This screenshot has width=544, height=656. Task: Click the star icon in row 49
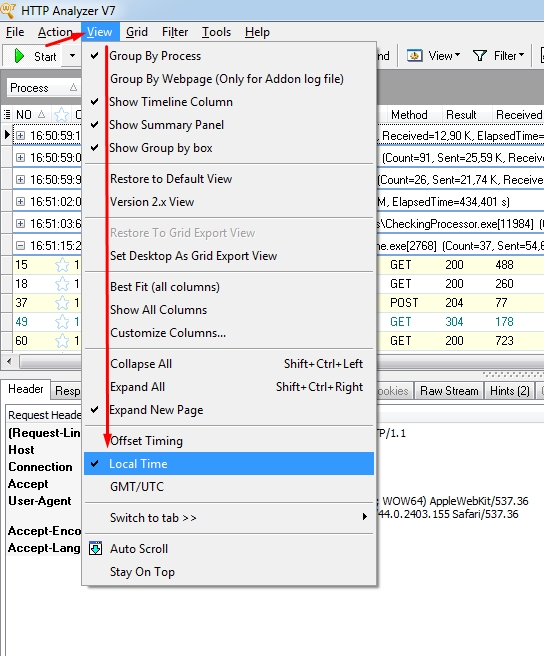[x=62, y=322]
